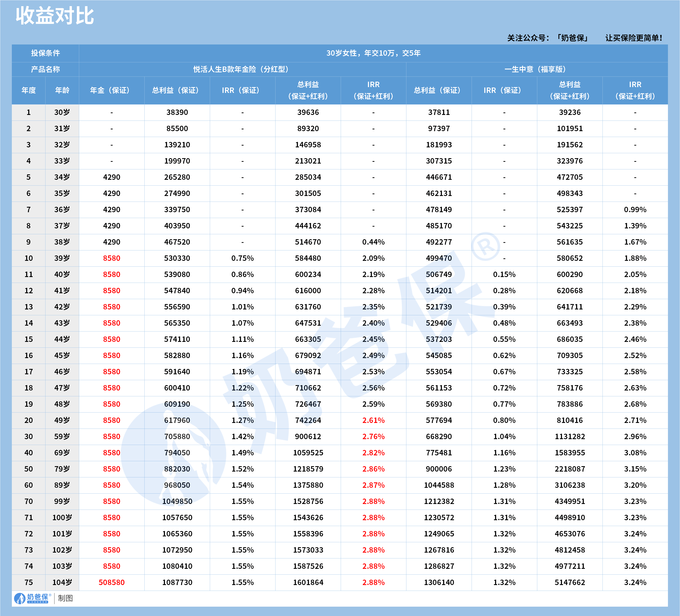Screen dimensions: 680x616
Task: Click the 5147662 total benefit cell
Action: coord(569,582)
